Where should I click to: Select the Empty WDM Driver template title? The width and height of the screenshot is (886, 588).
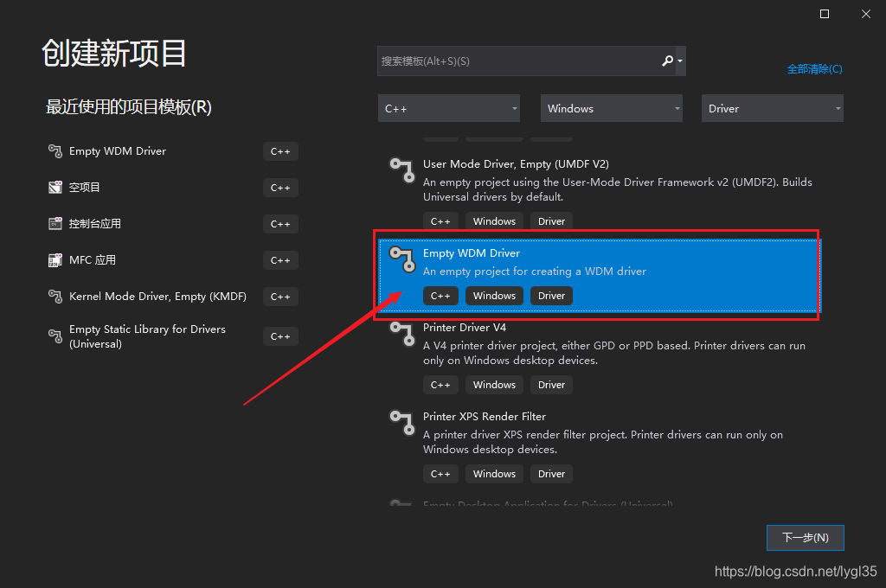[472, 253]
